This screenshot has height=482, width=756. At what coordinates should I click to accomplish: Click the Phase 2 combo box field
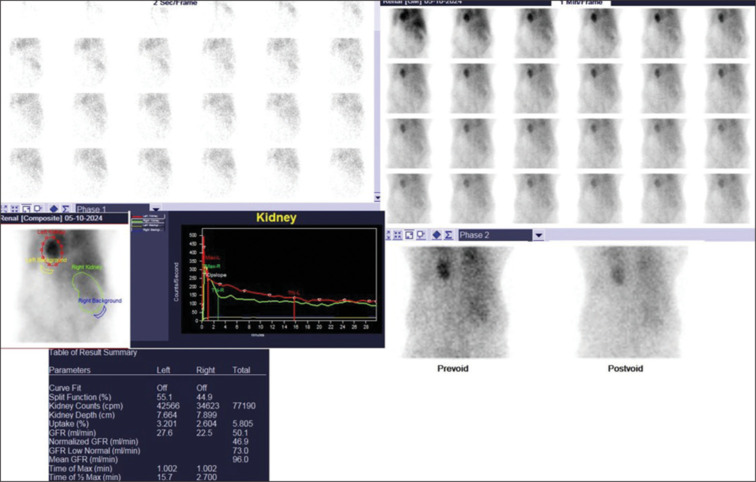point(494,234)
